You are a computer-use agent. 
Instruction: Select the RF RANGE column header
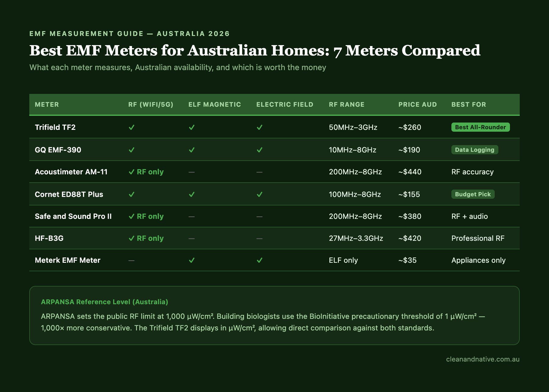tap(346, 104)
